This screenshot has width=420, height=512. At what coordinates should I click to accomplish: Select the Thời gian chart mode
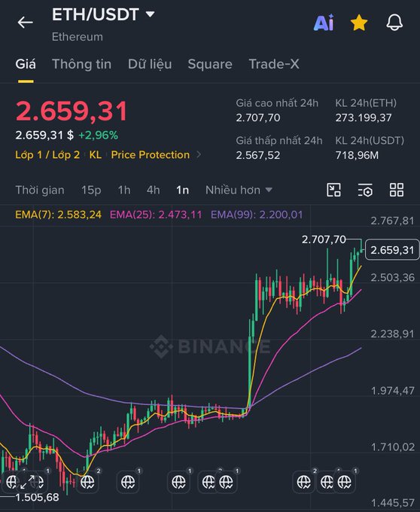click(40, 190)
